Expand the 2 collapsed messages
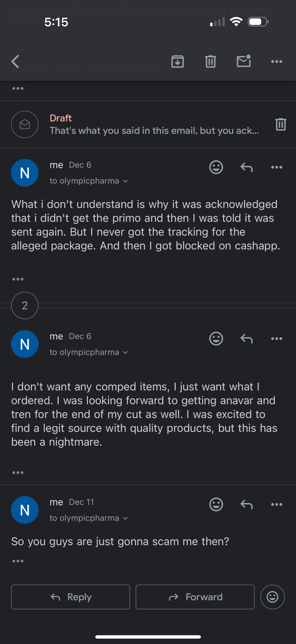This screenshot has width=296, height=644. [x=25, y=305]
